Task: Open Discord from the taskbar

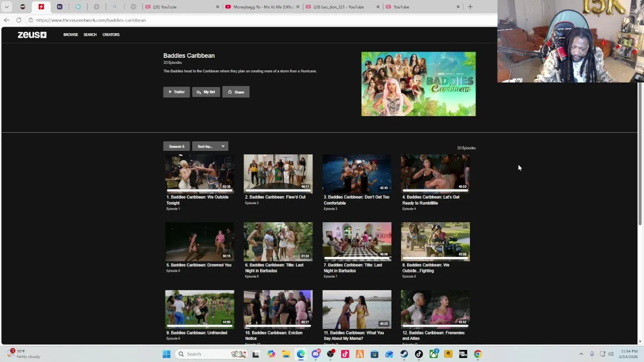Action: 315,354
